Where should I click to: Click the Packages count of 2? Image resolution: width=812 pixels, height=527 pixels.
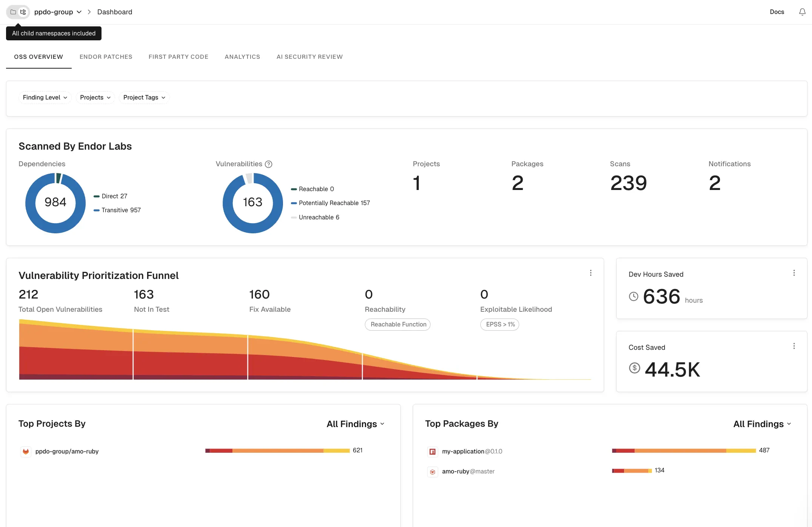[517, 183]
